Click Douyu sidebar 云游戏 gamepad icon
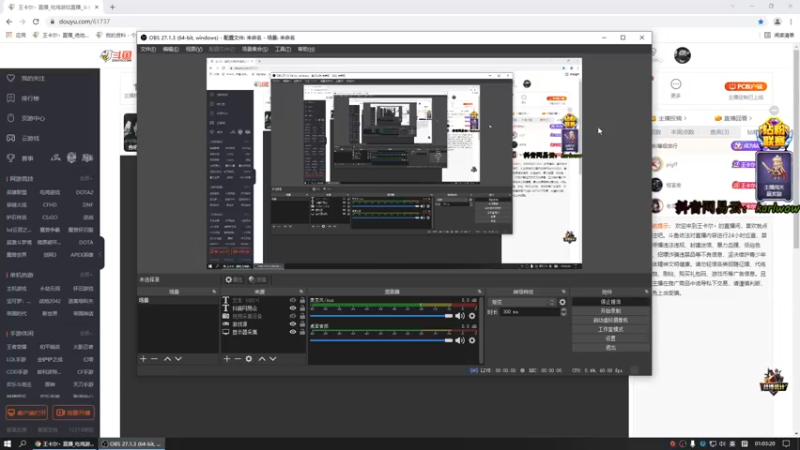 (11, 138)
